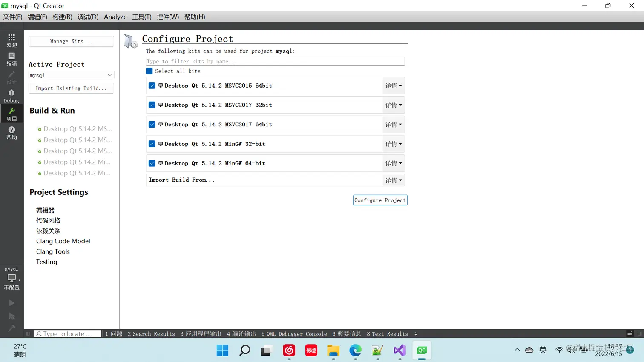Show hidden system tray icons
This screenshot has width=644, height=362.
pos(517,350)
